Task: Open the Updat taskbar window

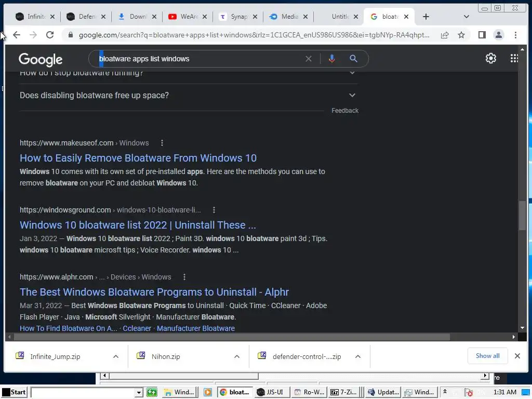Action: pyautogui.click(x=384, y=393)
